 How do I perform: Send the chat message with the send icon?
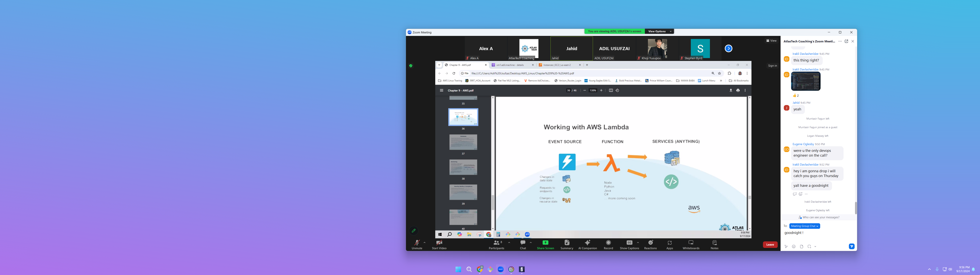[x=851, y=247]
